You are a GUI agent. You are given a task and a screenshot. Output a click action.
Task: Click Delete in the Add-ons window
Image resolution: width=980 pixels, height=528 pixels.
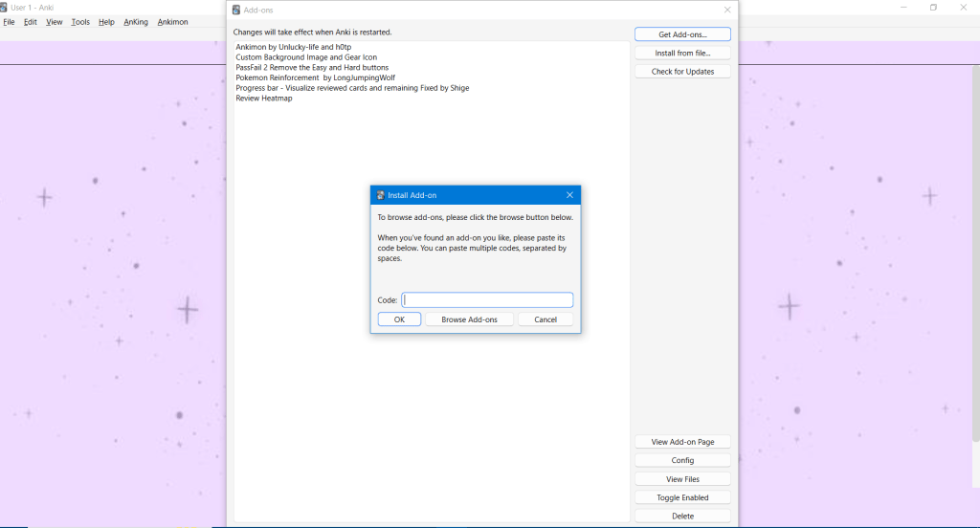pos(682,516)
